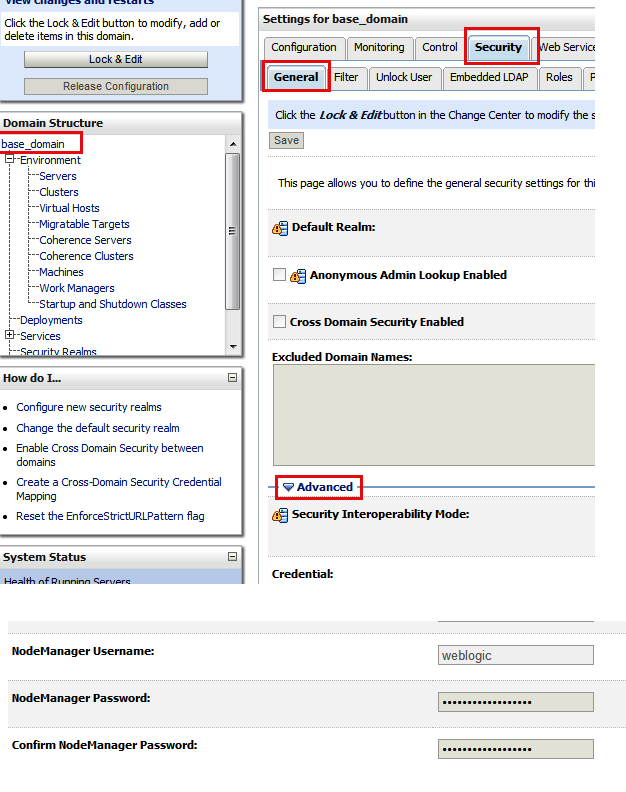Click the Environment tree label
Image resolution: width=626 pixels, height=792 pixels.
(50, 160)
